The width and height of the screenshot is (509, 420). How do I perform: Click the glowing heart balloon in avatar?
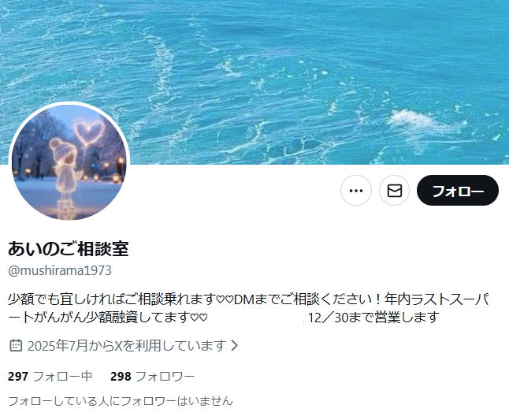point(89,132)
